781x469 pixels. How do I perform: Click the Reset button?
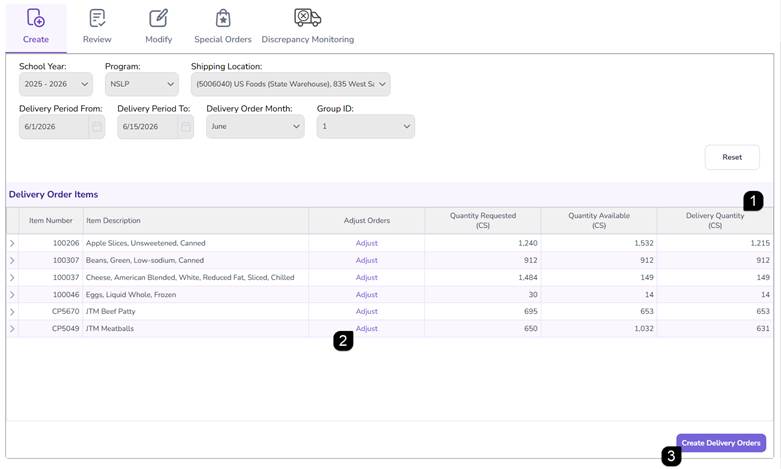(x=732, y=157)
